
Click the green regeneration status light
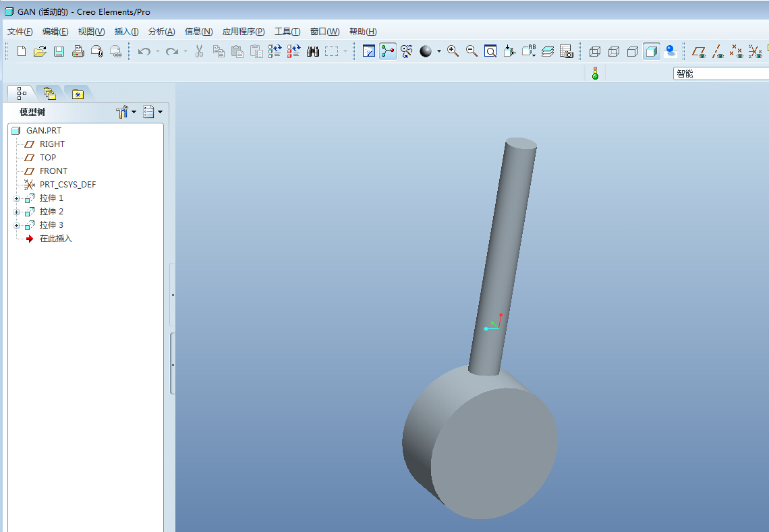click(x=596, y=73)
